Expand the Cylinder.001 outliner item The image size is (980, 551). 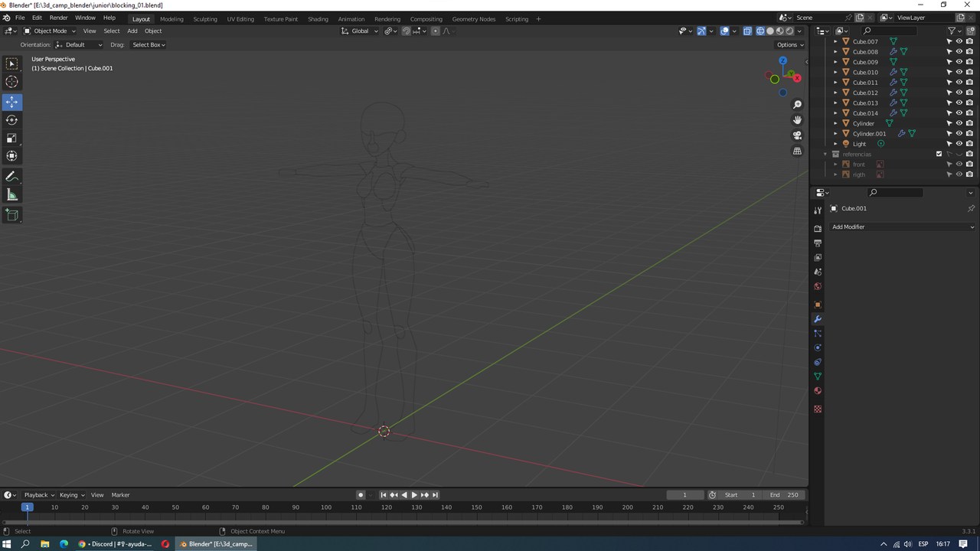pyautogui.click(x=835, y=133)
